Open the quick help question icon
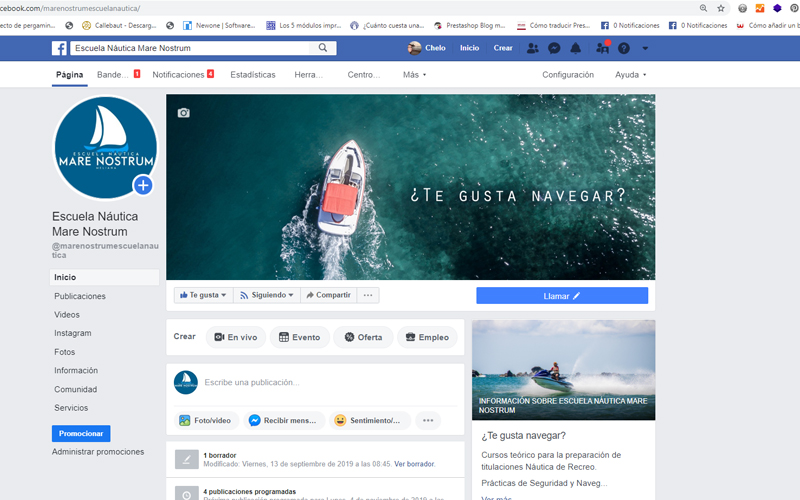800x500 pixels. (623, 48)
